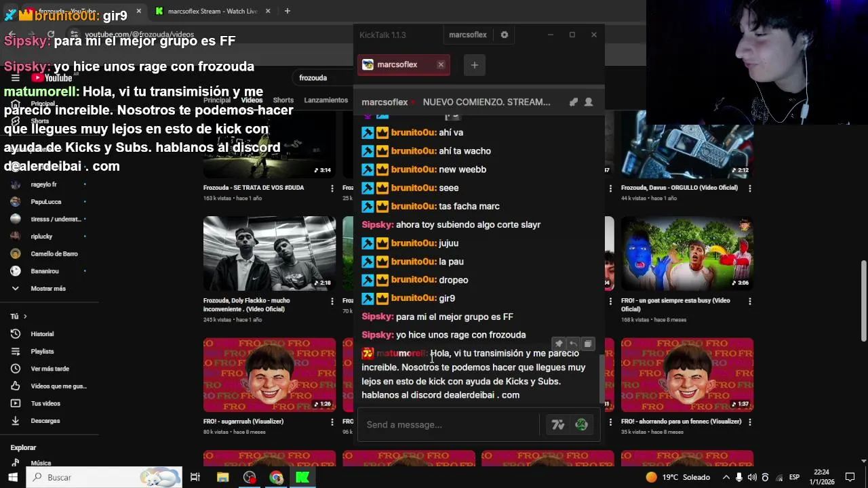Viewport: 868px width, 488px height.
Task: Click marcsoflex username in KickTalk title bar
Action: click(468, 35)
